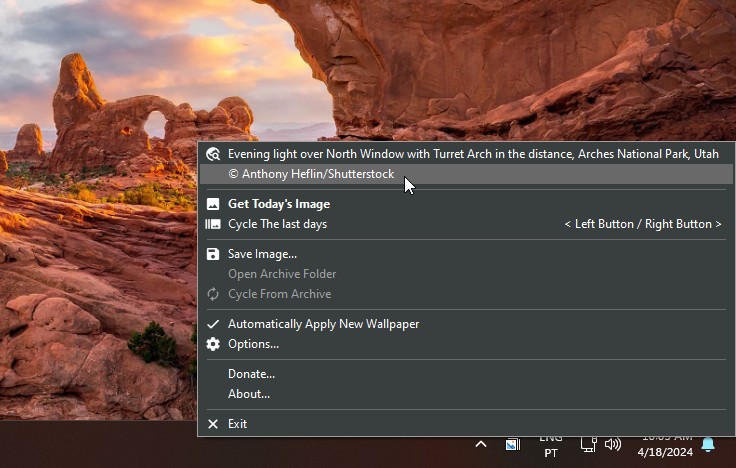Choose Cycle From Archive
The width and height of the screenshot is (736, 468).
(x=280, y=294)
